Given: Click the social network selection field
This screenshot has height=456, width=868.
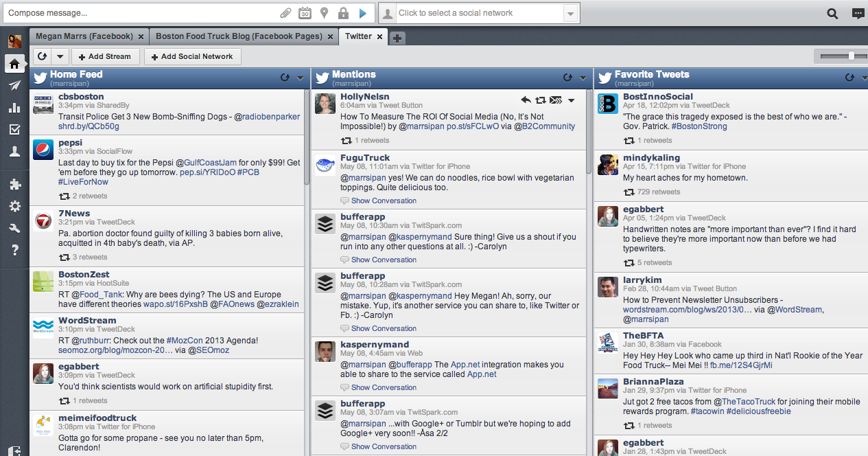Looking at the screenshot, I should pyautogui.click(x=478, y=13).
